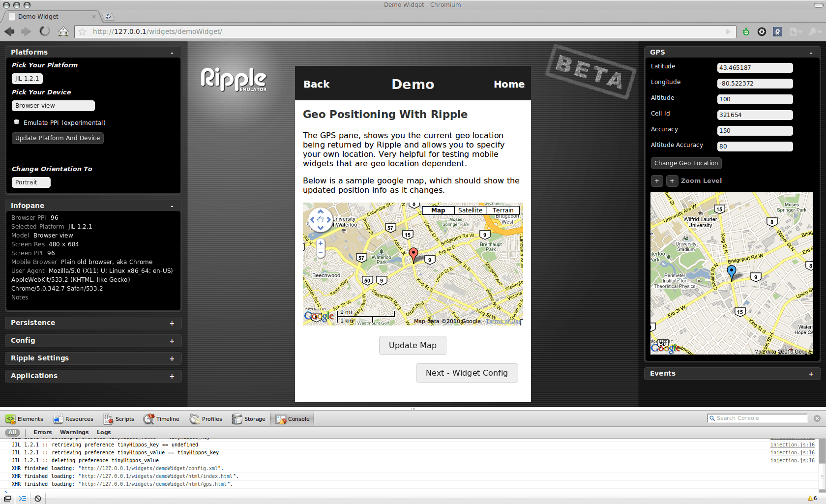Viewport: 826px width, 504px height.
Task: Collapse the GPS panel
Action: 811,53
